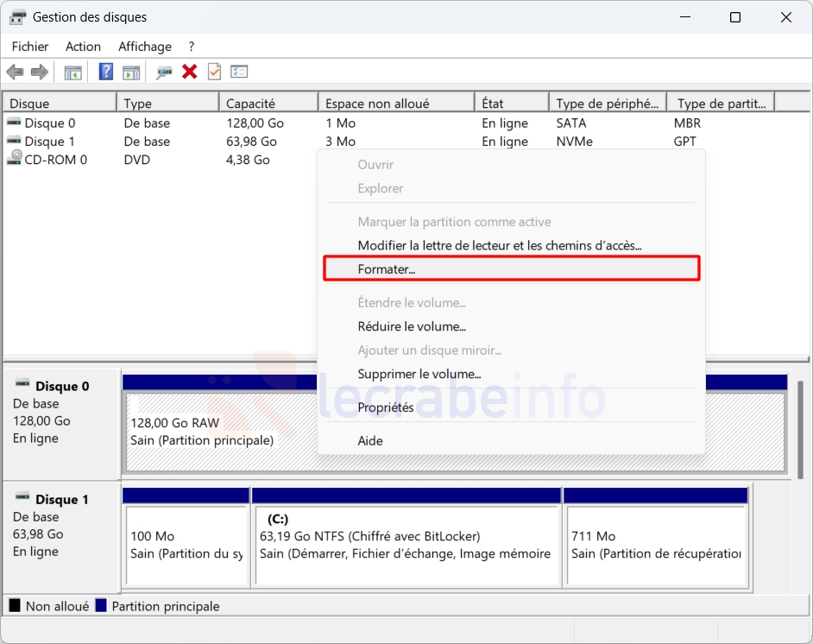Screen dimensions: 813x644
Task: Click the checklist settings toolbar icon
Action: [239, 72]
